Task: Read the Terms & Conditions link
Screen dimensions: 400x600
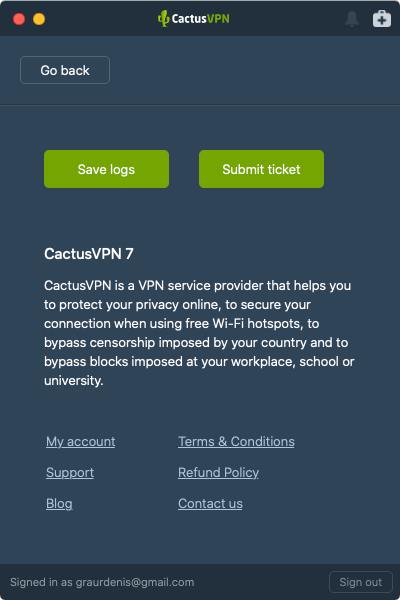Action: click(236, 442)
